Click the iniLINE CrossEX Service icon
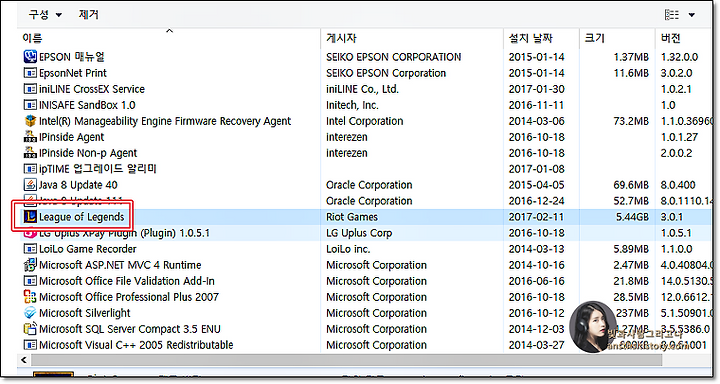 pos(30,89)
